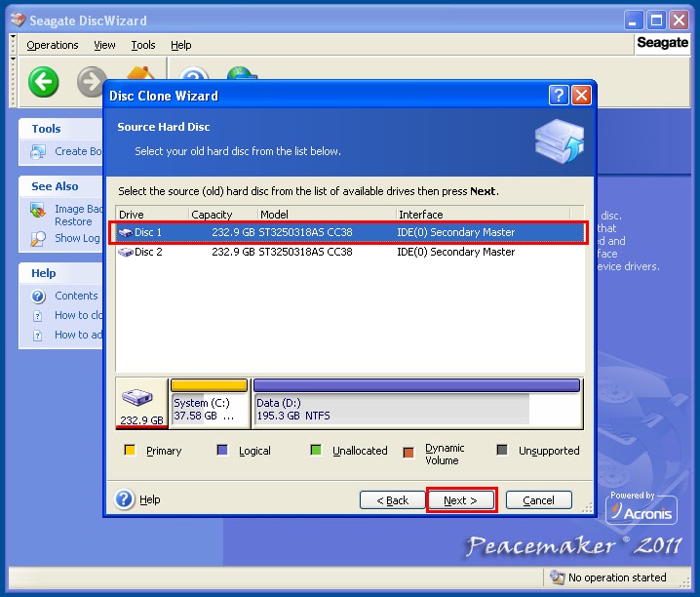Open the Image Backup Restore link
Image resolution: width=700 pixels, height=597 pixels.
click(78, 216)
